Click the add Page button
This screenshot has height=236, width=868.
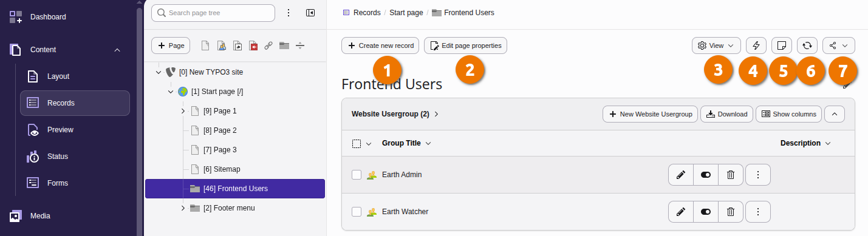[171, 46]
